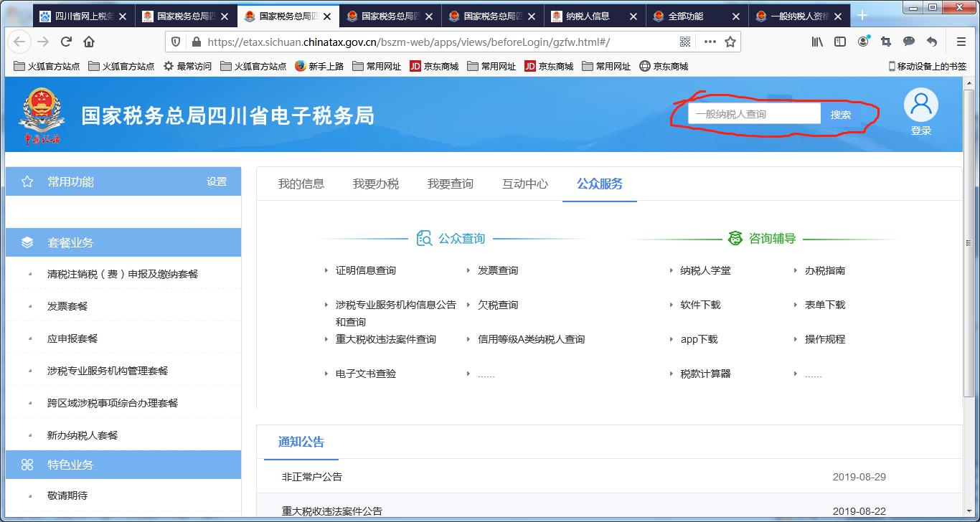
Task: Toggle tracking protection shield in address bar
Action: click(176, 42)
